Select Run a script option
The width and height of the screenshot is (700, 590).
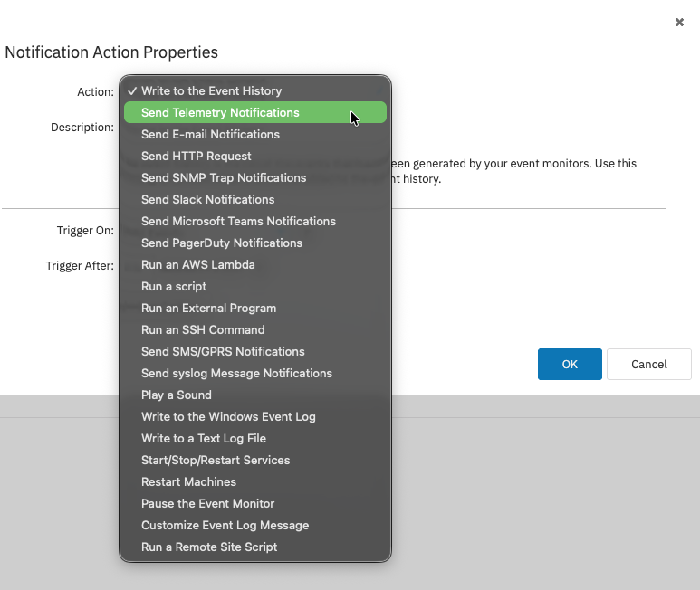coord(174,287)
